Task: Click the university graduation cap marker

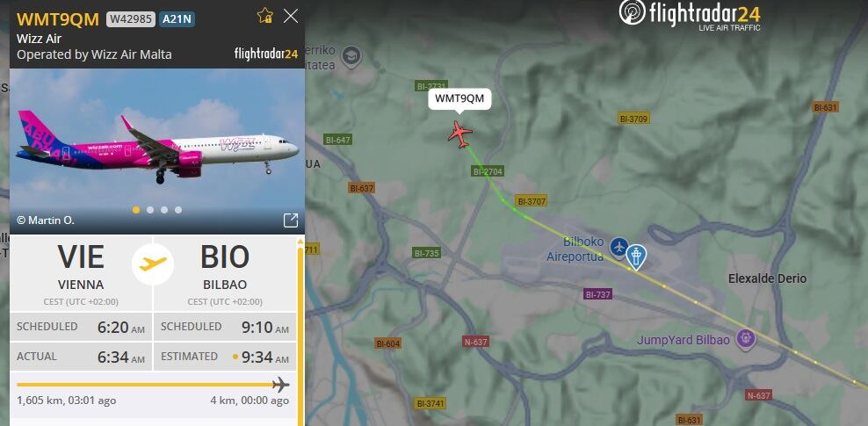Action: click(x=351, y=56)
